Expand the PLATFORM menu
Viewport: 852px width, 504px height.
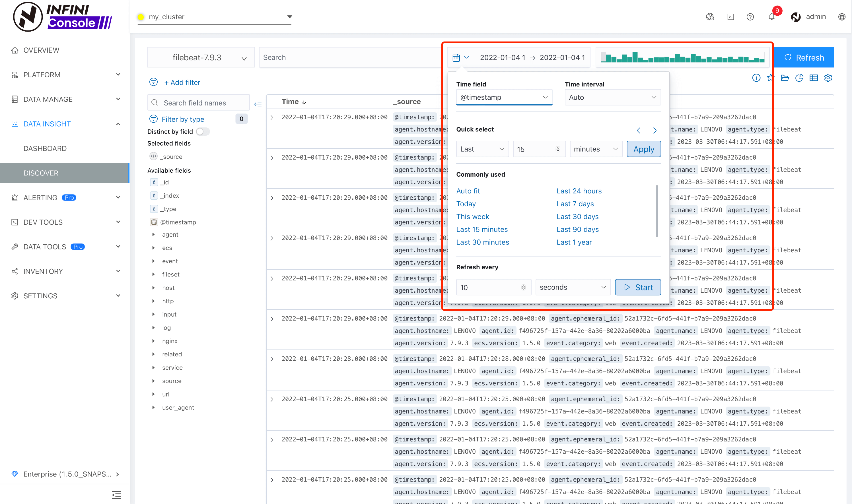[65, 75]
